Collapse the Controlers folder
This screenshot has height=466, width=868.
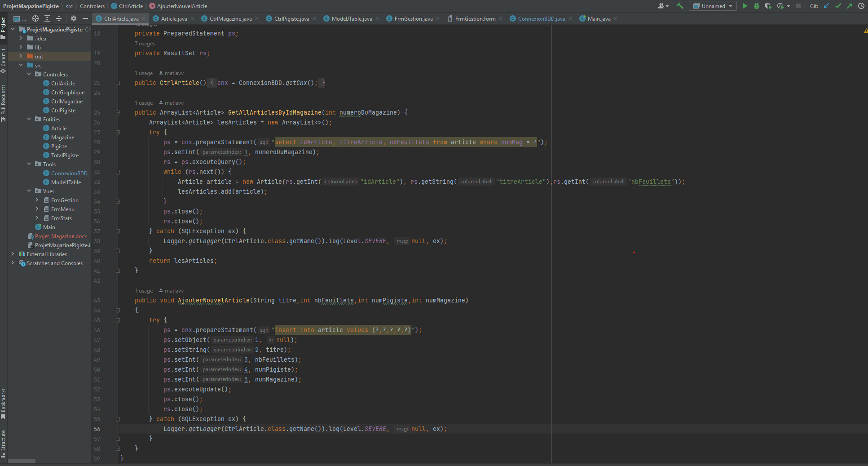[29, 75]
